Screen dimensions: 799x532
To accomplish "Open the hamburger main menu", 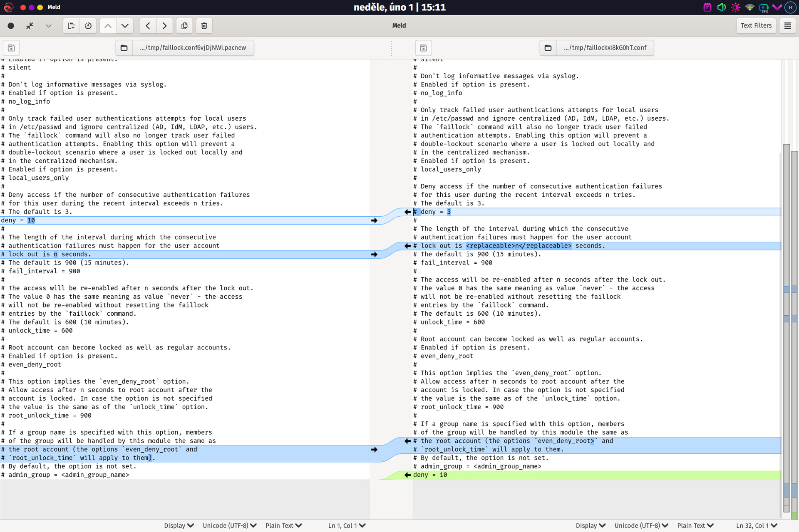I will pyautogui.click(x=787, y=26).
